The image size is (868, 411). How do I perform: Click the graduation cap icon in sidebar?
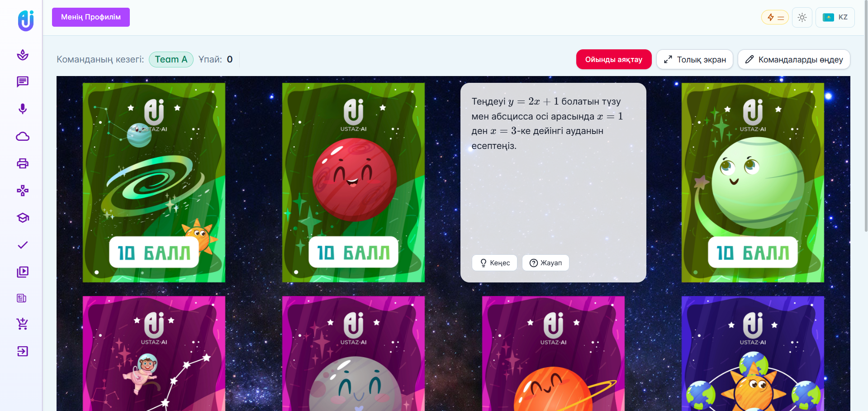click(23, 218)
